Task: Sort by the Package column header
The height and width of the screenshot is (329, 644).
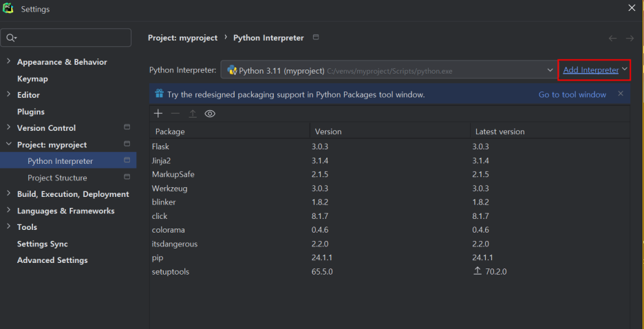Action: point(230,132)
